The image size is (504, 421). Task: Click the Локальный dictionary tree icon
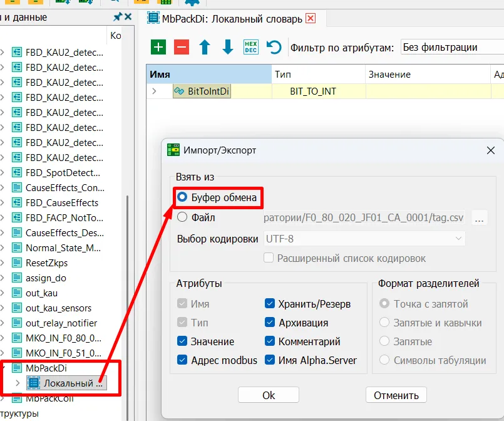pyautogui.click(x=33, y=383)
